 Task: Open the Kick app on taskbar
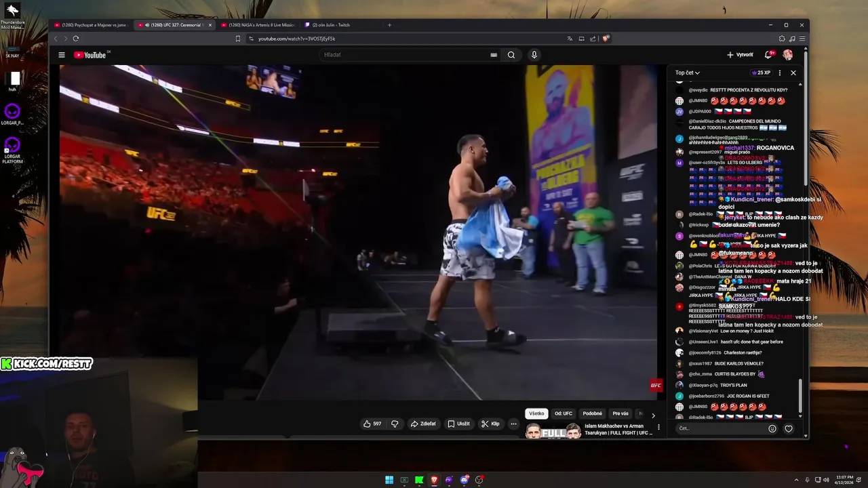(419, 480)
